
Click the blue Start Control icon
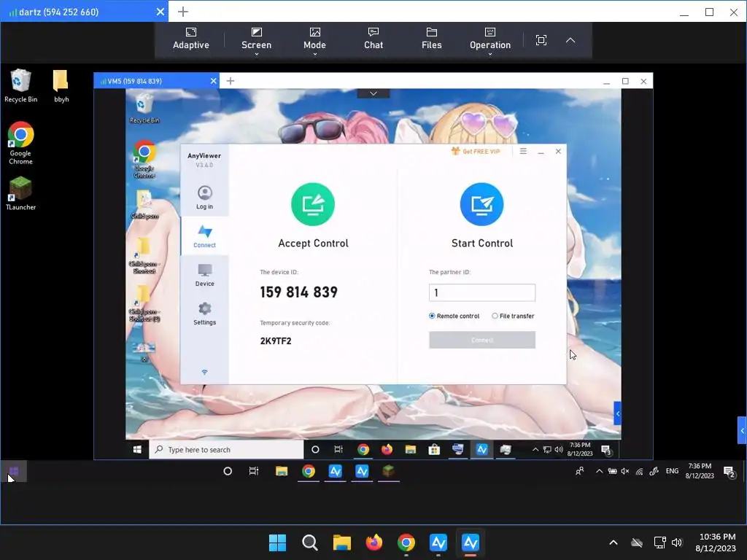(x=481, y=204)
